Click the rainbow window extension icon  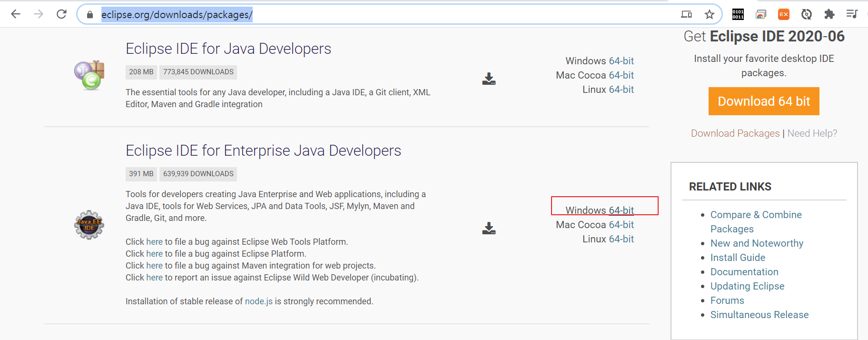click(x=761, y=14)
